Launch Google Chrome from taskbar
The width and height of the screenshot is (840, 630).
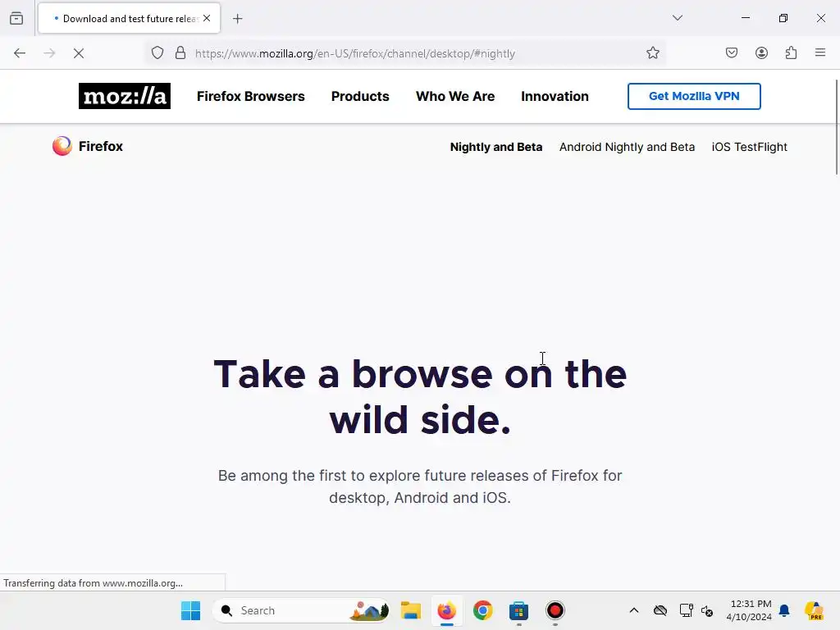(482, 610)
